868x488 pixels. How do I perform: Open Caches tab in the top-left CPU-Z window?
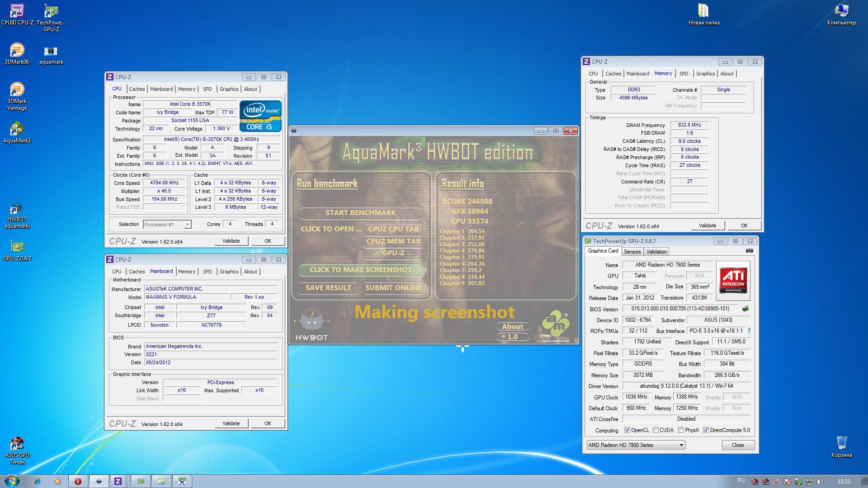pyautogui.click(x=137, y=89)
